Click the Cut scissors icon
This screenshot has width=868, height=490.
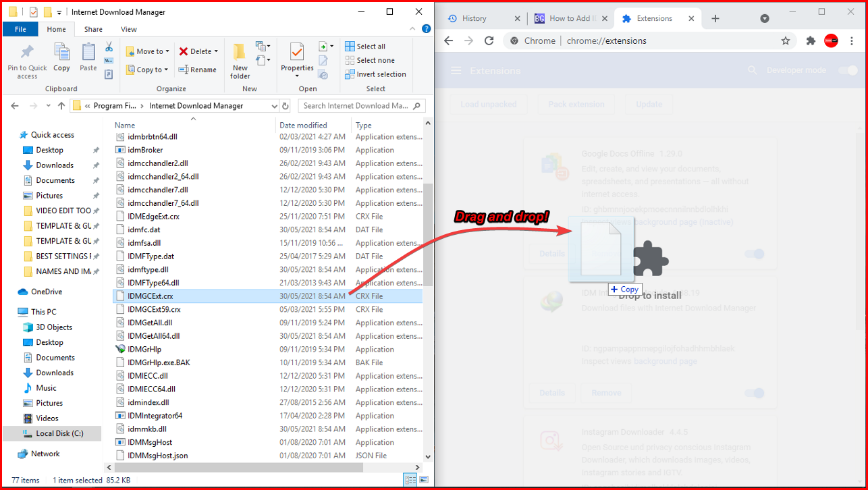click(109, 47)
